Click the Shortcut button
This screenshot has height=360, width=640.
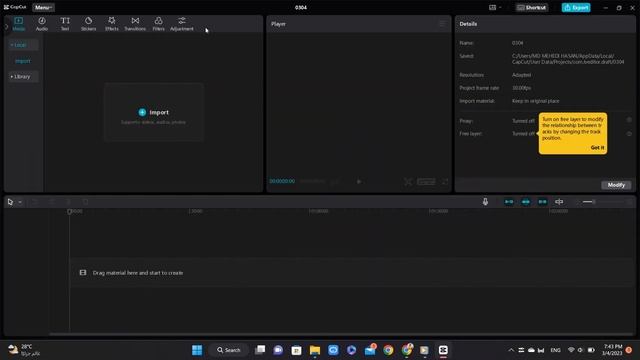pyautogui.click(x=531, y=7)
